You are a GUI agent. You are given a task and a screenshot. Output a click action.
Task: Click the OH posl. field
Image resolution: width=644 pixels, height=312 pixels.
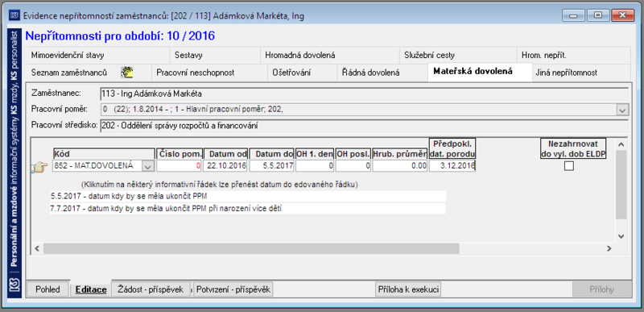click(353, 166)
